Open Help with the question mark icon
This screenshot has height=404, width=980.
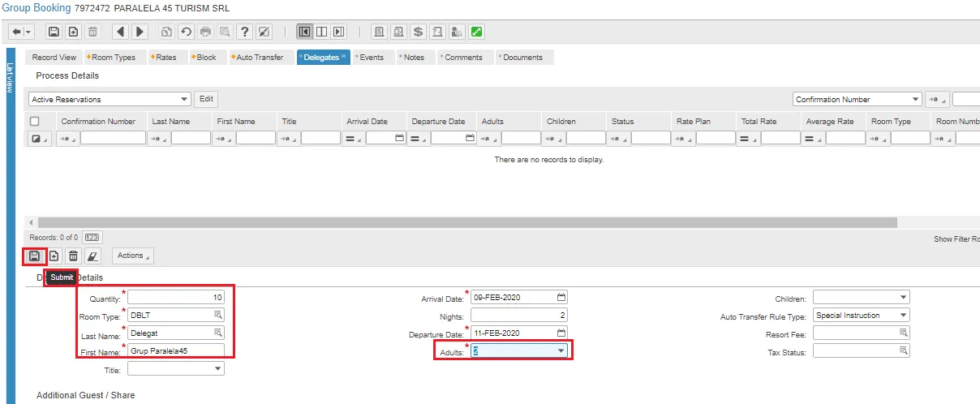point(244,32)
